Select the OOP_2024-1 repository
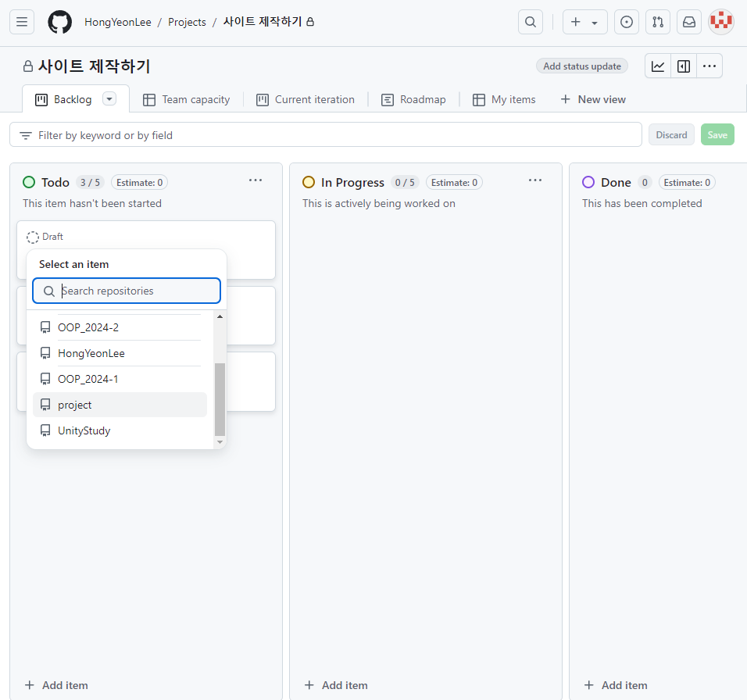Image resolution: width=747 pixels, height=700 pixels. (x=120, y=379)
